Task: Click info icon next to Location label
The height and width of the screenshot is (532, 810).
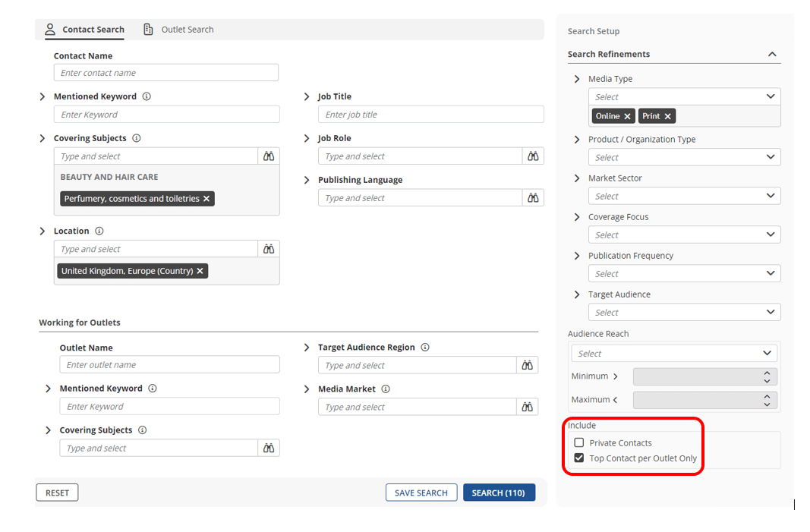Action: [99, 231]
